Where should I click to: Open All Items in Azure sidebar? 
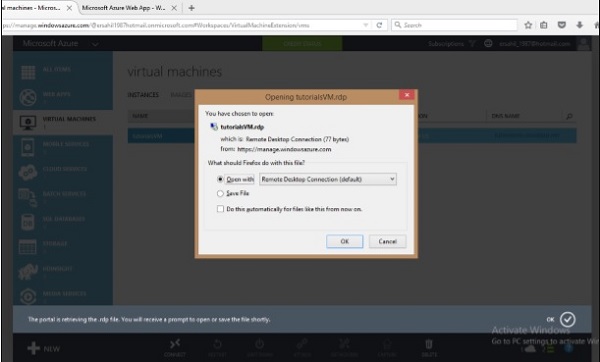(x=63, y=71)
